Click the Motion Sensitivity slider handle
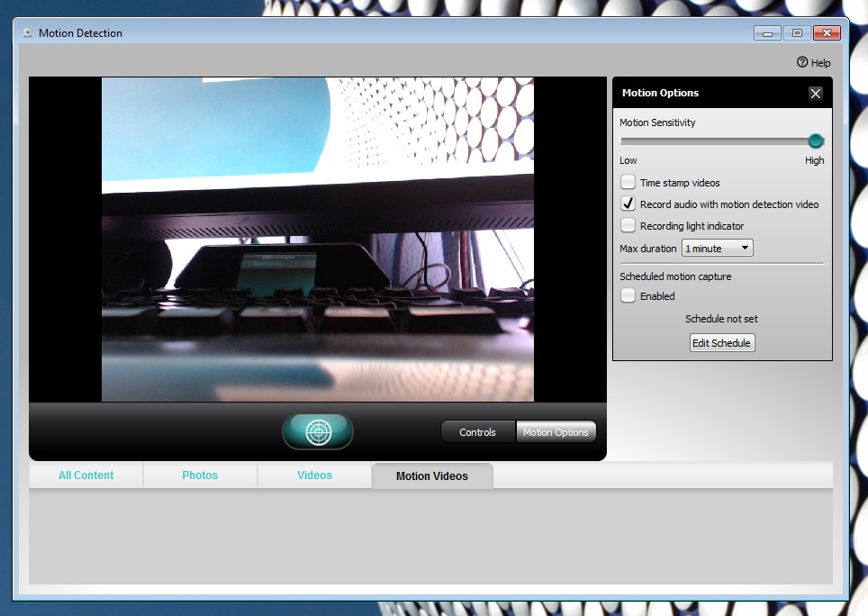 pyautogui.click(x=816, y=140)
